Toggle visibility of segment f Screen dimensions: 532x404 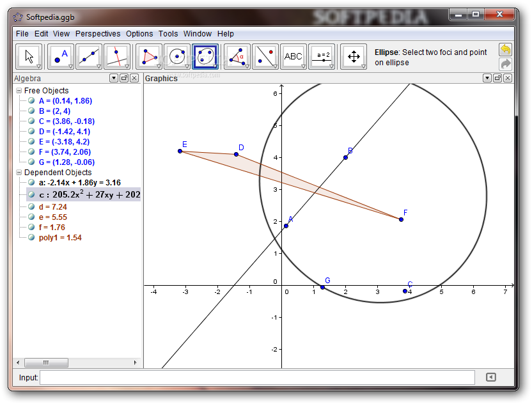click(x=31, y=227)
